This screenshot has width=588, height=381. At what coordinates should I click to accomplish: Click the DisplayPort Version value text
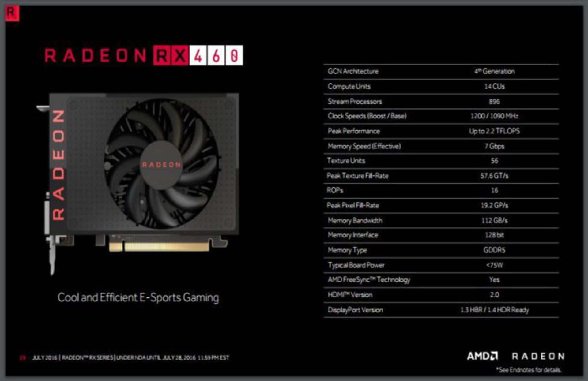(x=494, y=310)
